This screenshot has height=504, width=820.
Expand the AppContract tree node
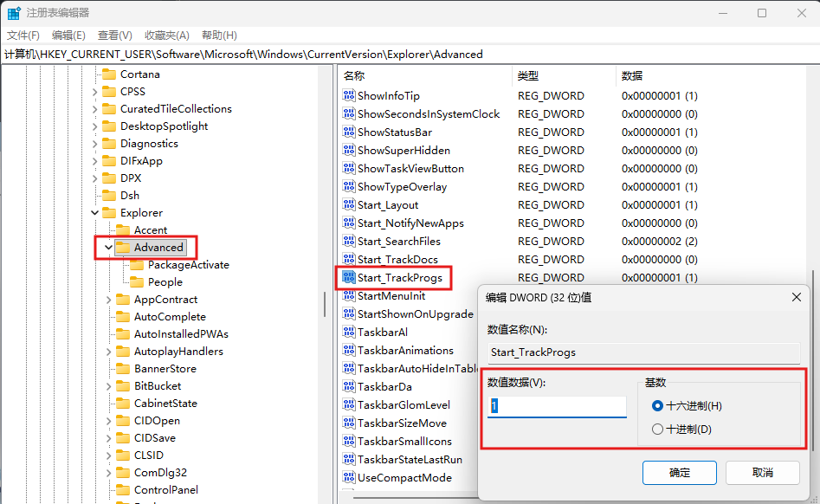tap(108, 300)
